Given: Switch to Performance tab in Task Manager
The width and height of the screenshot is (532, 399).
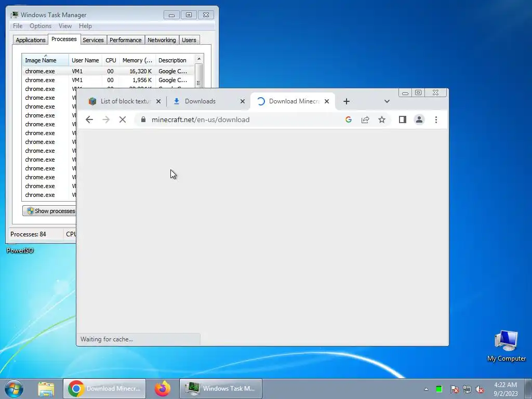Looking at the screenshot, I should pyautogui.click(x=126, y=40).
